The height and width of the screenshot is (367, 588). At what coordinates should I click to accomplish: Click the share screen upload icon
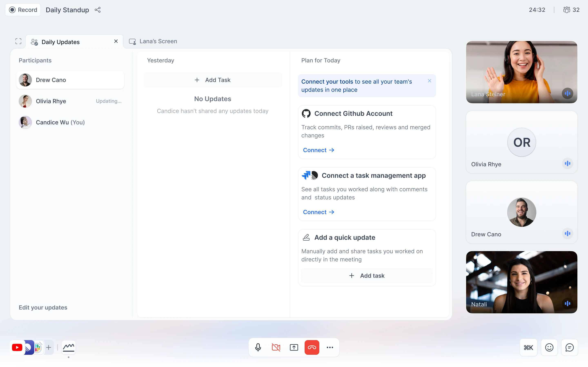pos(294,347)
